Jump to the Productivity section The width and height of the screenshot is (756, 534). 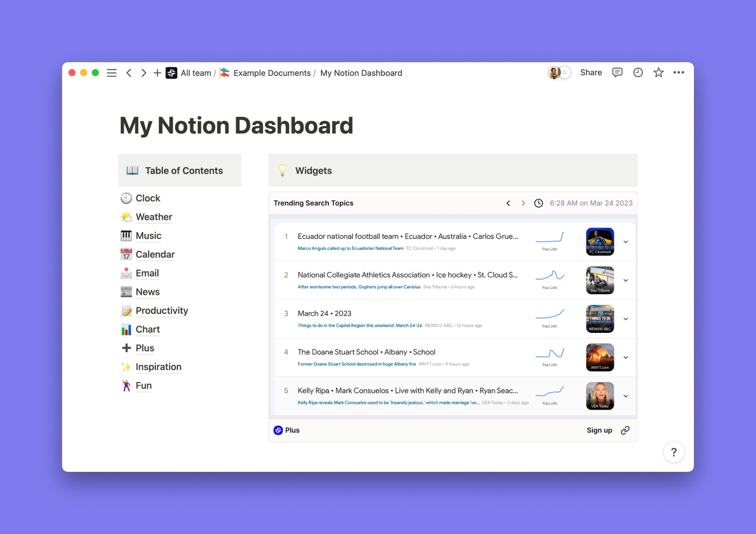(162, 310)
